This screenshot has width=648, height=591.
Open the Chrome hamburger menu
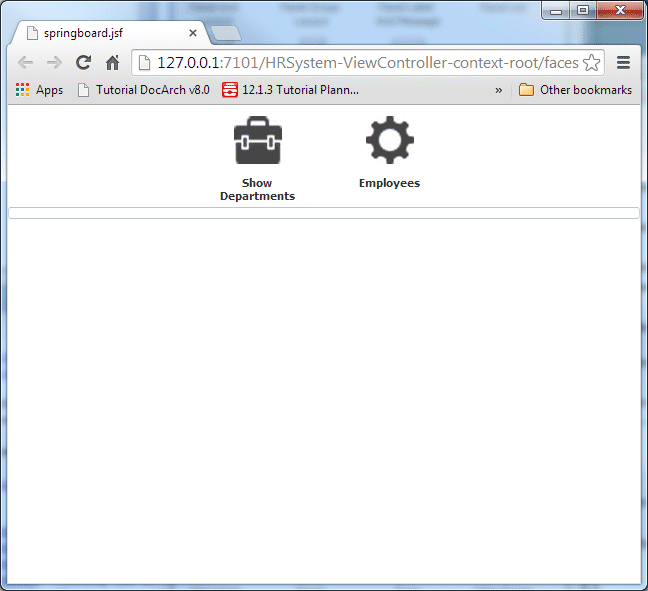click(623, 63)
